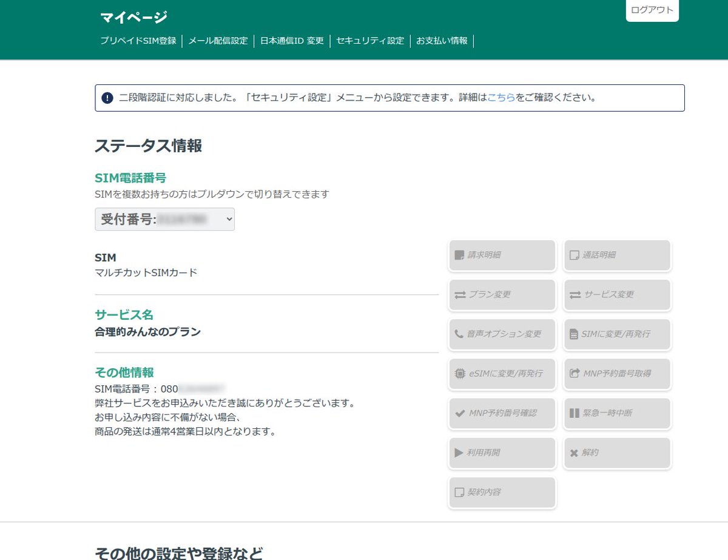Open the 受付番号 SIM selection dropdown
This screenshot has width=728, height=560.
[164, 219]
